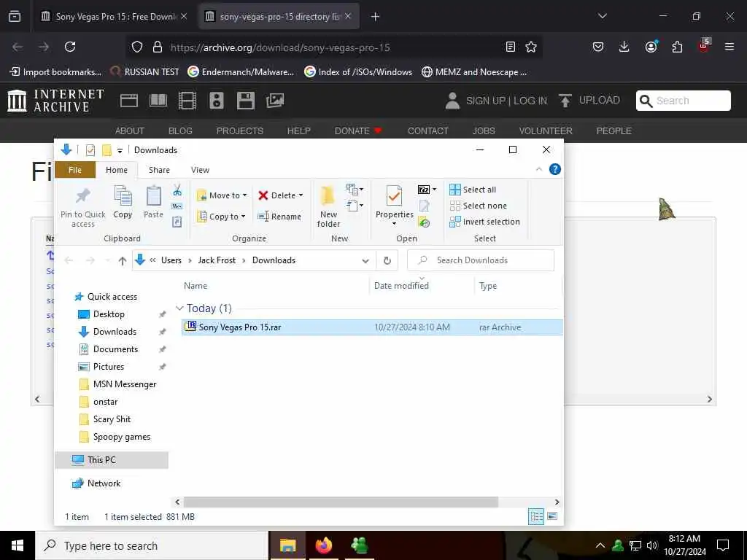Viewport: 747px width, 560px height.
Task: Open Firefox extensions puzzle icon
Action: (x=677, y=47)
